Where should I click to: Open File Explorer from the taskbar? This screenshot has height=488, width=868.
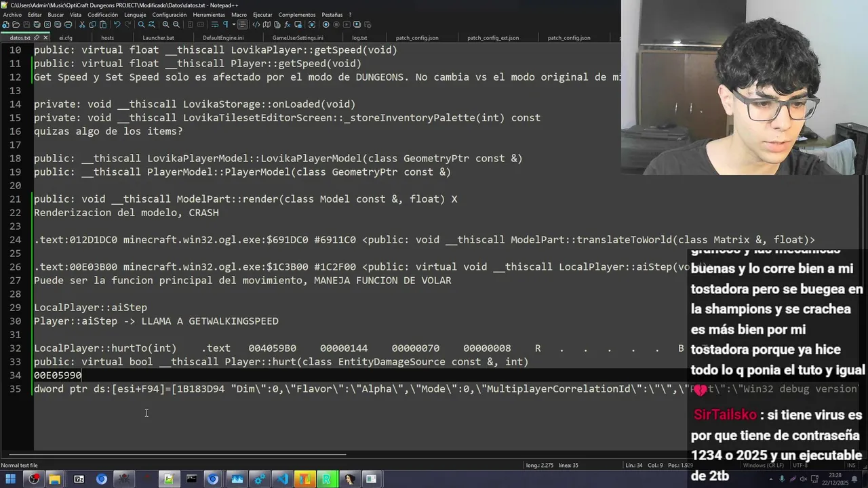click(x=54, y=479)
